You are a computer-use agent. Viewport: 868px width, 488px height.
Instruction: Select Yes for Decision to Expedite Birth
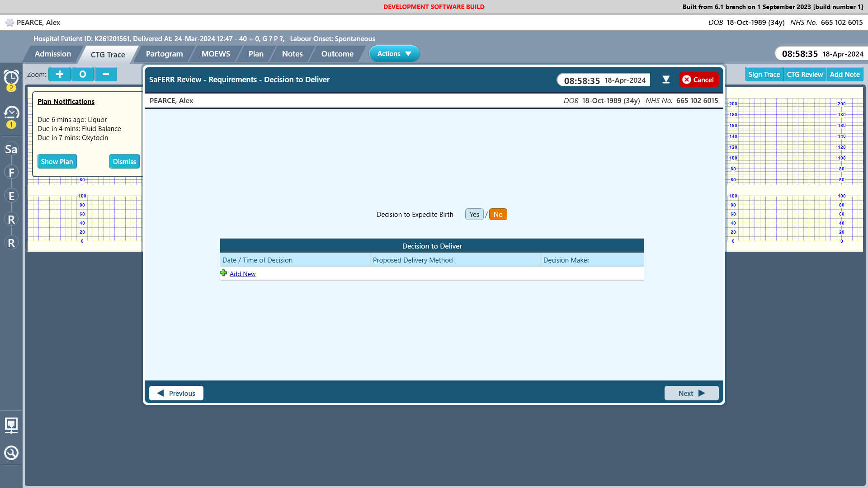pos(474,214)
